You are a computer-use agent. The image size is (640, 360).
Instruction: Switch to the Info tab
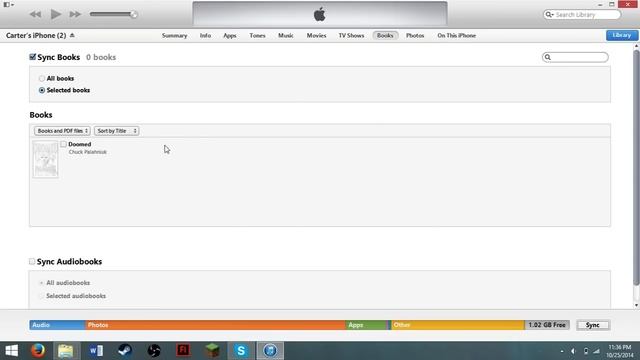(x=205, y=36)
